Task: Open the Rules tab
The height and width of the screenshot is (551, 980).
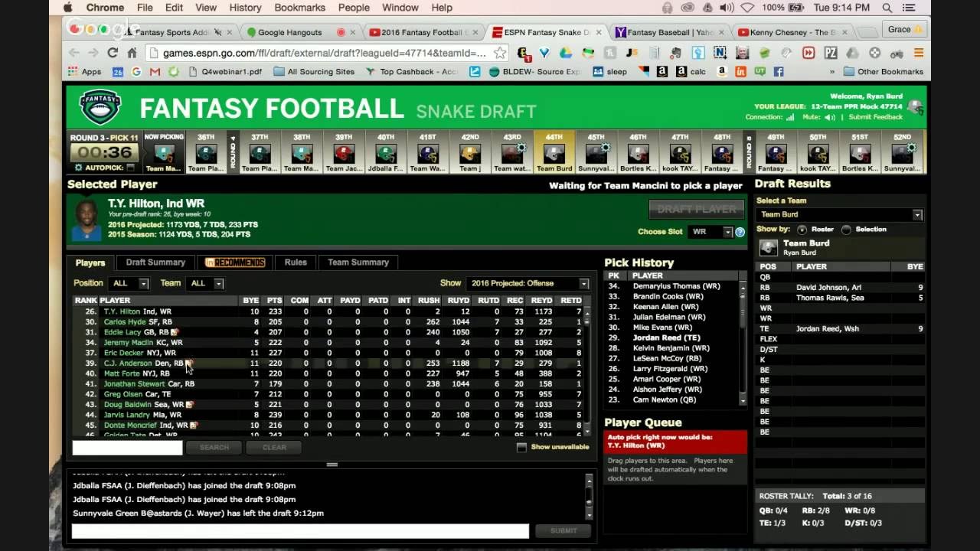Action: pyautogui.click(x=296, y=262)
